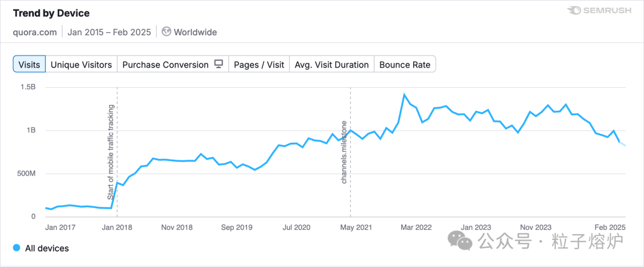Click the Semrush flame logo icon
This screenshot has height=267, width=644.
573,11
